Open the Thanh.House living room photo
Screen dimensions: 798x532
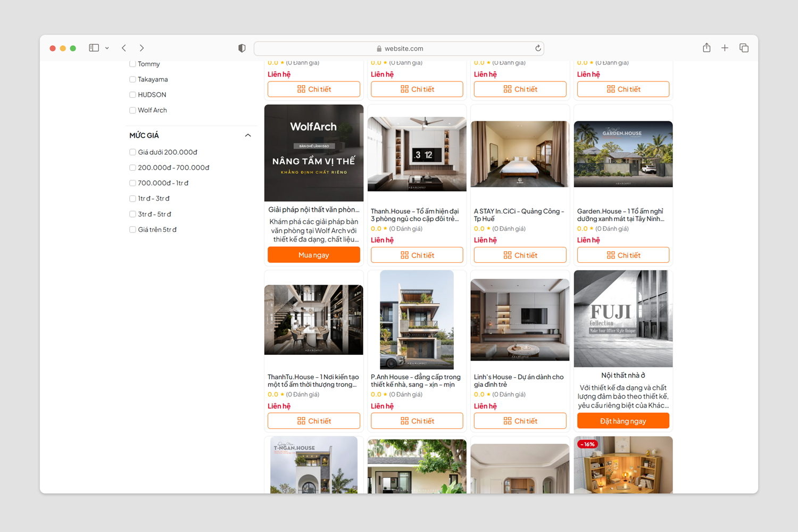(417, 154)
